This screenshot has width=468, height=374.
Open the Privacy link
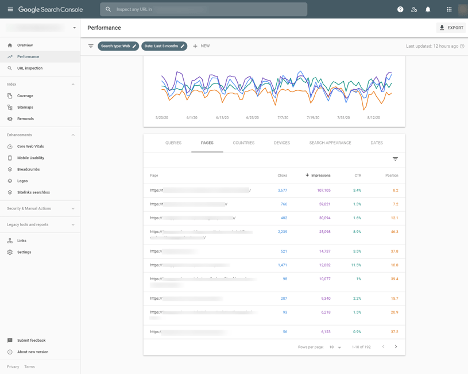coord(13,367)
